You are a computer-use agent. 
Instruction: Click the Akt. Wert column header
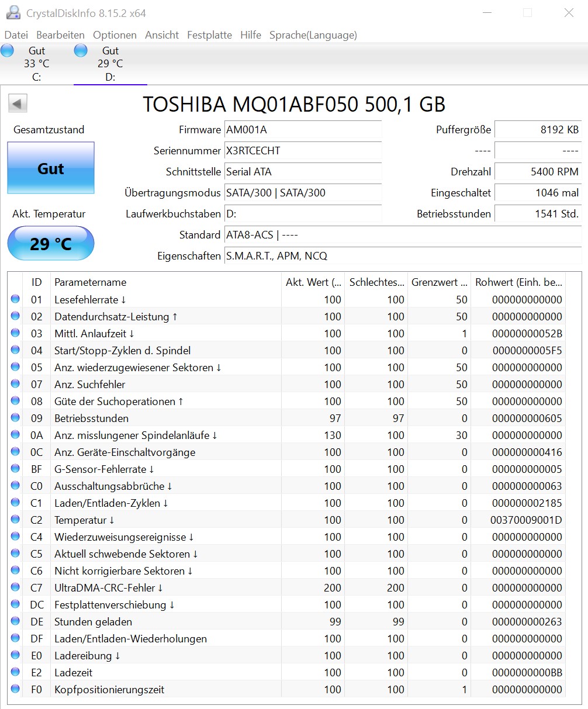(x=313, y=282)
